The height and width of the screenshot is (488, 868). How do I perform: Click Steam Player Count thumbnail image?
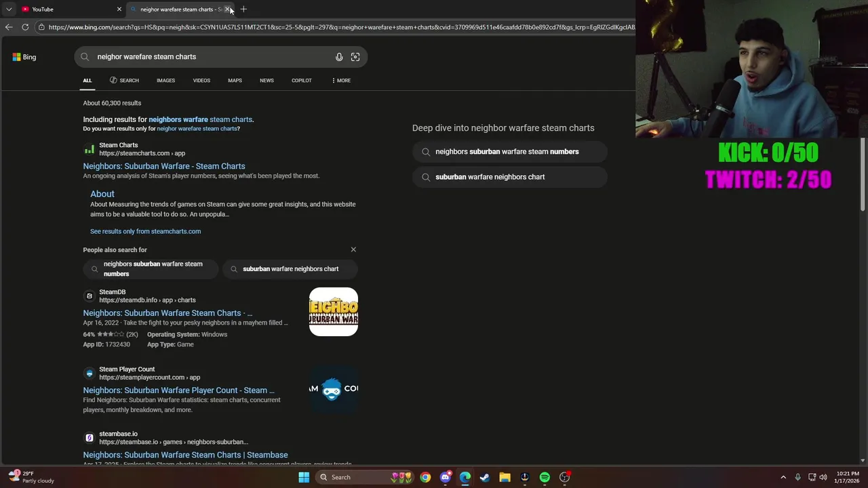pos(334,389)
